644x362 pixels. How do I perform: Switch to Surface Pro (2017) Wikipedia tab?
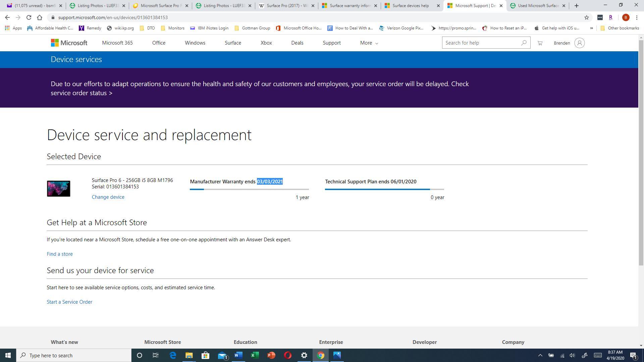tap(286, 6)
